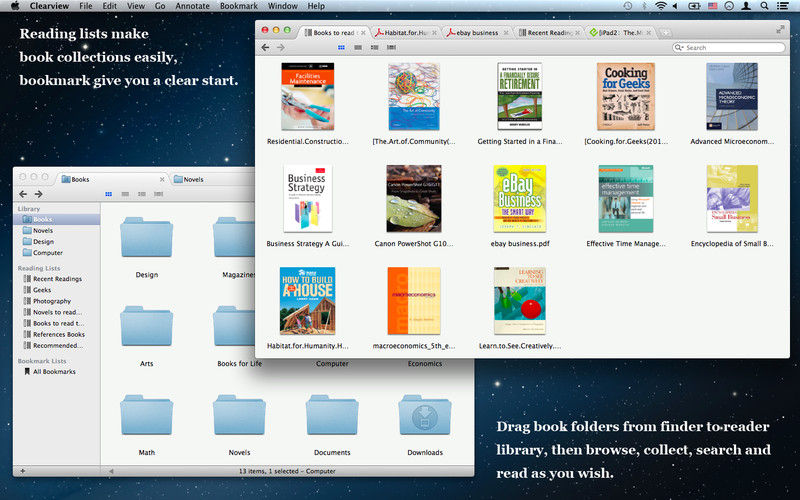Click the add (+) button in sidebar footer
800x500 pixels.
22,471
